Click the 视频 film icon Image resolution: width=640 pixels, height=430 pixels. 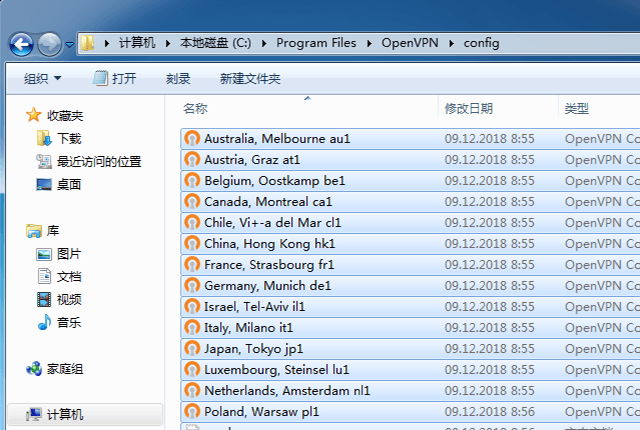[44, 299]
